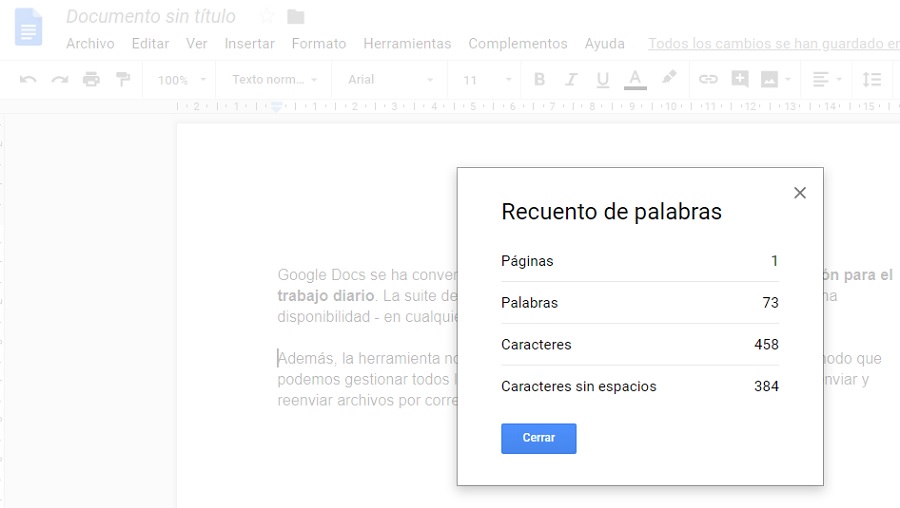Select the paint format roller icon
The height and width of the screenshot is (508, 900).
click(123, 80)
